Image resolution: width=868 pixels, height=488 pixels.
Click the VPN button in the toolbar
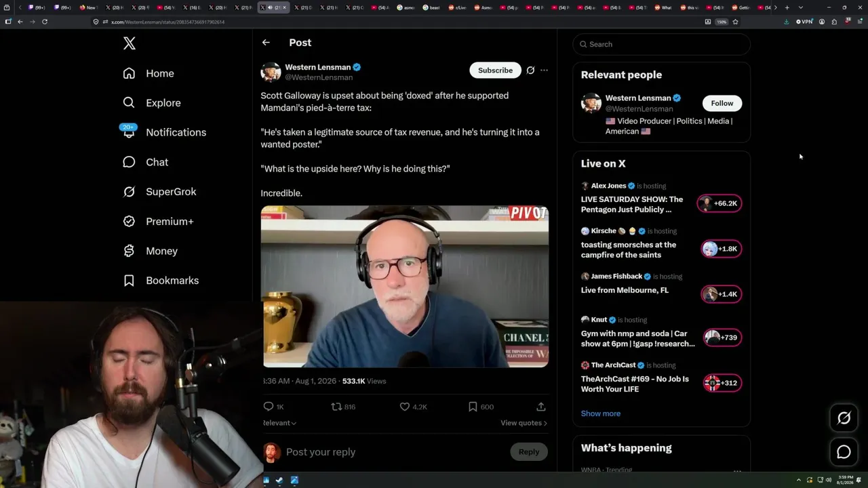(x=804, y=22)
